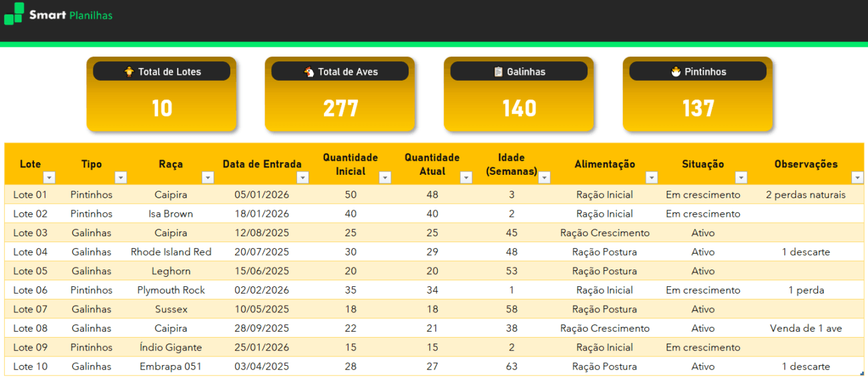This screenshot has height=377, width=868.
Task: Click the observation Venda de 1 ave
Action: click(806, 328)
